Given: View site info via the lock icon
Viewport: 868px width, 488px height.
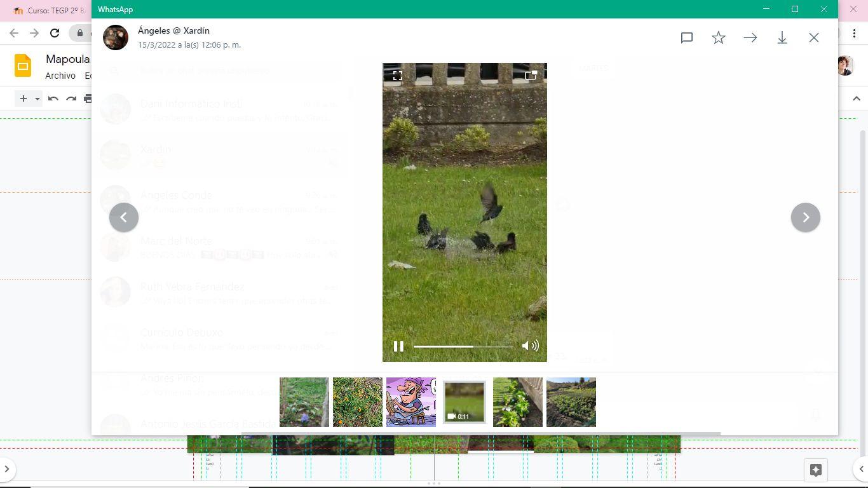Looking at the screenshot, I should click(x=80, y=33).
